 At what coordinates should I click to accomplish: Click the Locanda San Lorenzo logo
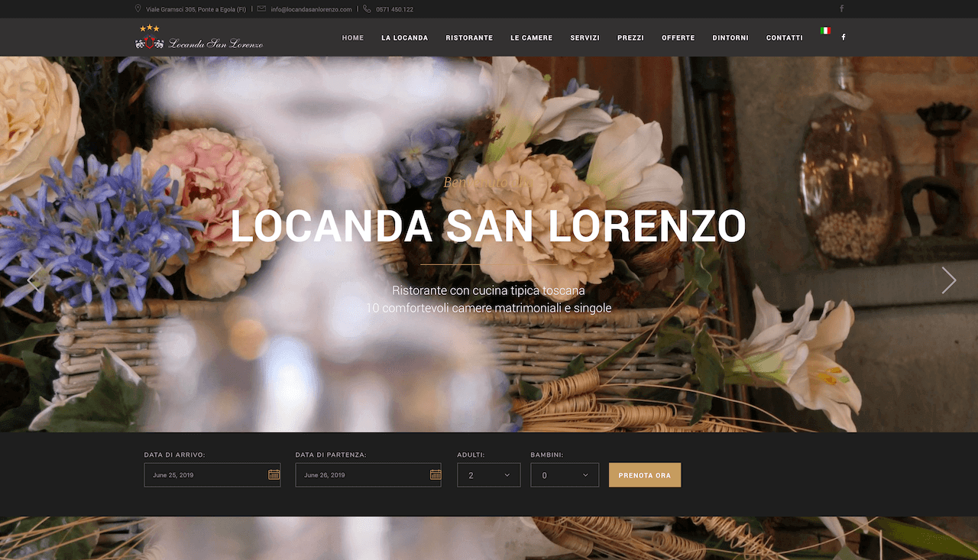tap(199, 37)
